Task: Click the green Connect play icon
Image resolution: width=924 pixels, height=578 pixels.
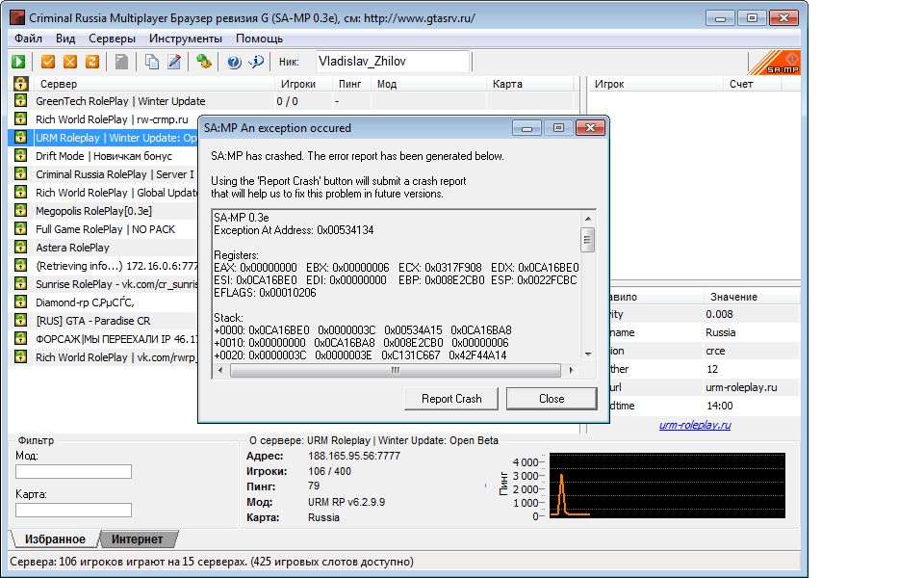Action: [x=18, y=62]
